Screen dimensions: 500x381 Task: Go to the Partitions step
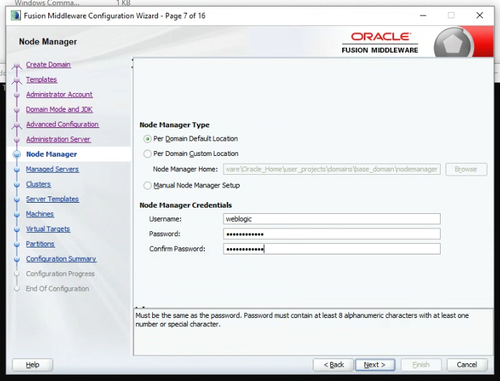[x=40, y=244]
